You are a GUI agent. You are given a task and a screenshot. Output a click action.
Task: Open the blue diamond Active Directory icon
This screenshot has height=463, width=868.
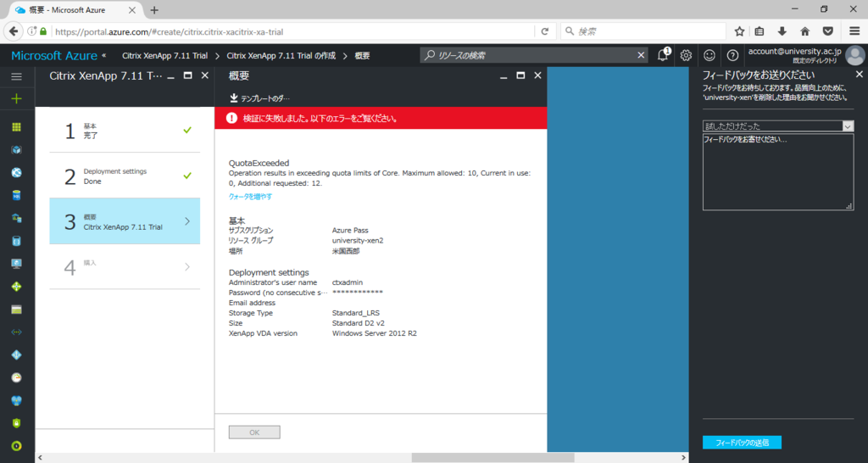[x=17, y=355]
